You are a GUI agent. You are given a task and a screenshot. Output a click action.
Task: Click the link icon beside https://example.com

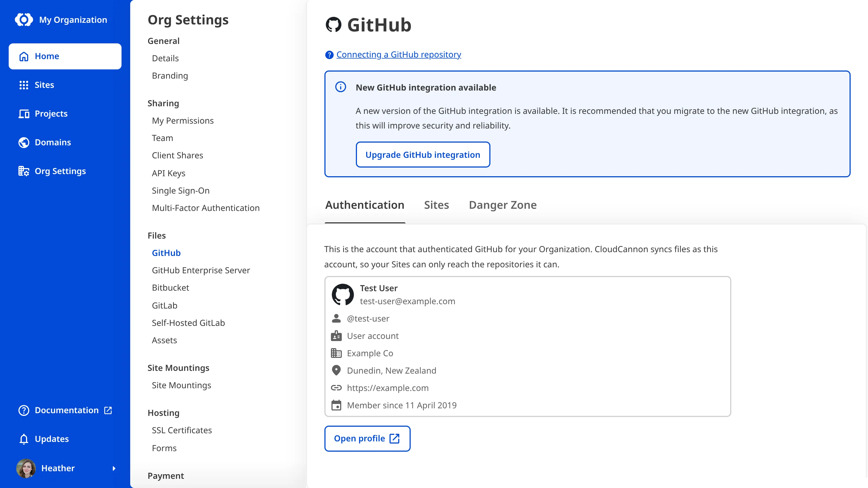(x=336, y=388)
